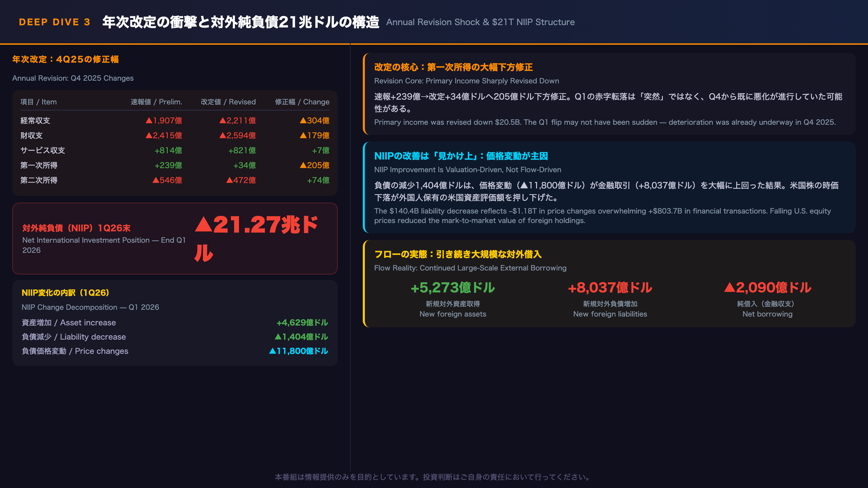The image size is (868, 488).
Task: Click the '項目 / Item' column header
Action: tap(38, 102)
